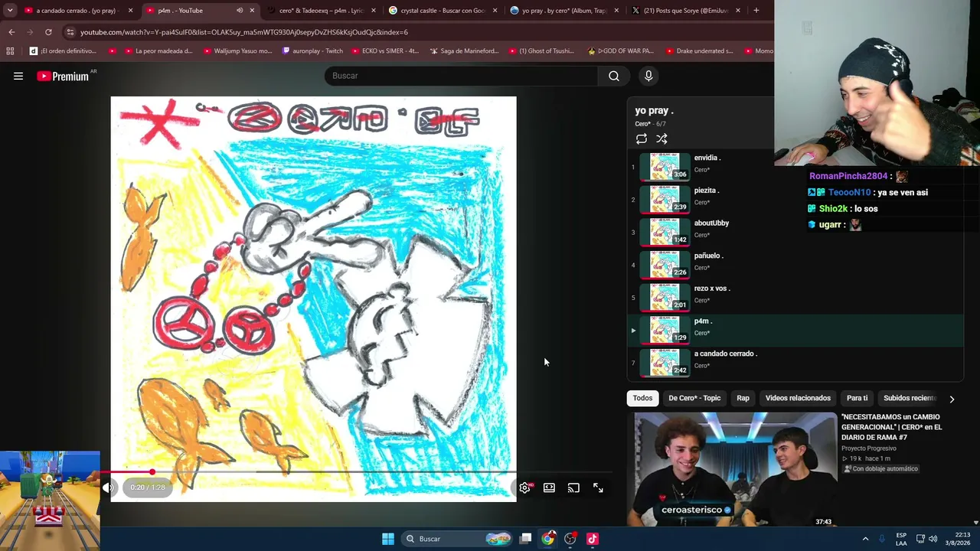Play aboutUbby from the playlist
The image size is (980, 551).
(x=795, y=233)
